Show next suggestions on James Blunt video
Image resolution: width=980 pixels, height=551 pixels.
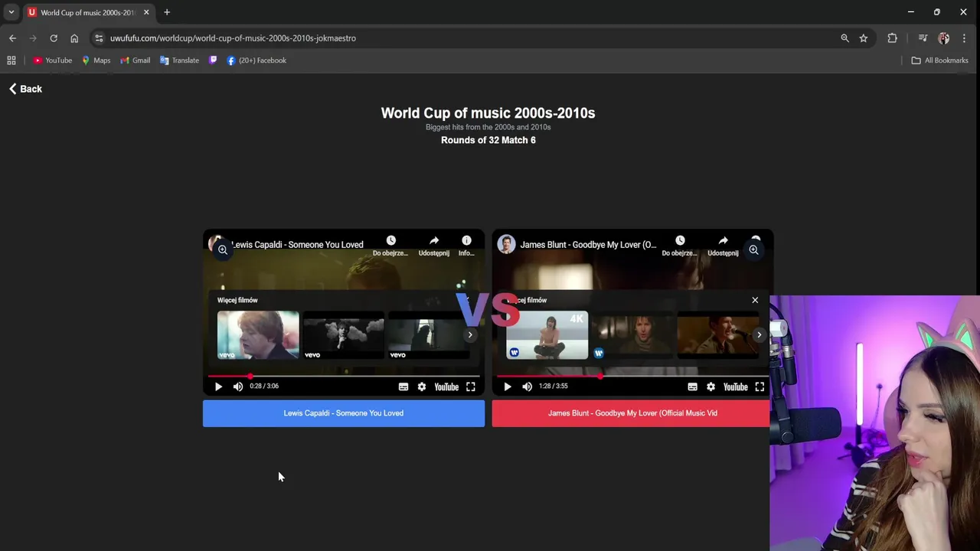[759, 334]
